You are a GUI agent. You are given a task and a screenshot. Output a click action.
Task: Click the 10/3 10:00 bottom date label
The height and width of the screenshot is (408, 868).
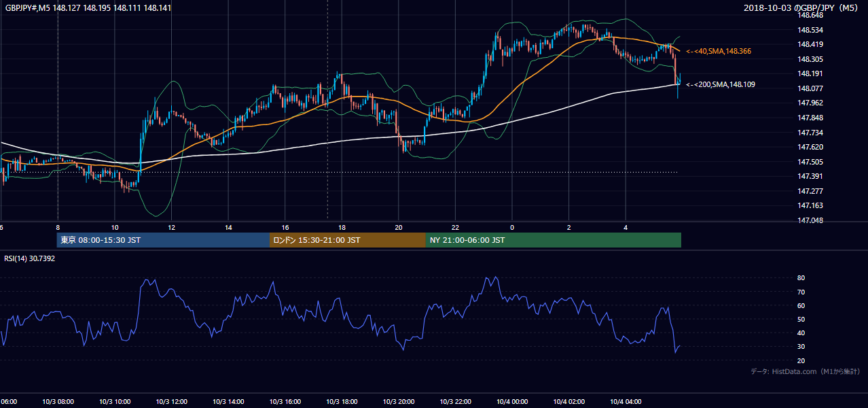[x=115, y=402]
